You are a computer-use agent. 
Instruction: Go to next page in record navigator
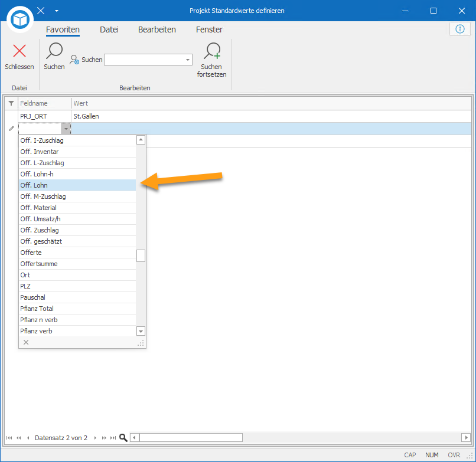point(104,438)
